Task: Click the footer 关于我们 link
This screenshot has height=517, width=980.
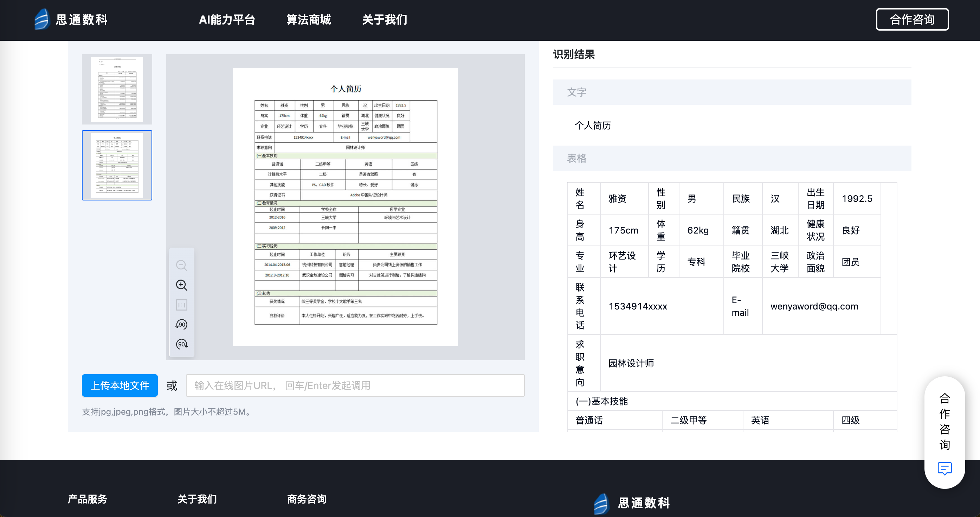Action: pyautogui.click(x=197, y=499)
